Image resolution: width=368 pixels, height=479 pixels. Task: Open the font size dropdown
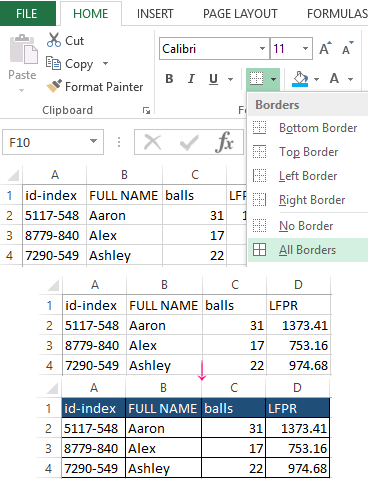(x=305, y=49)
